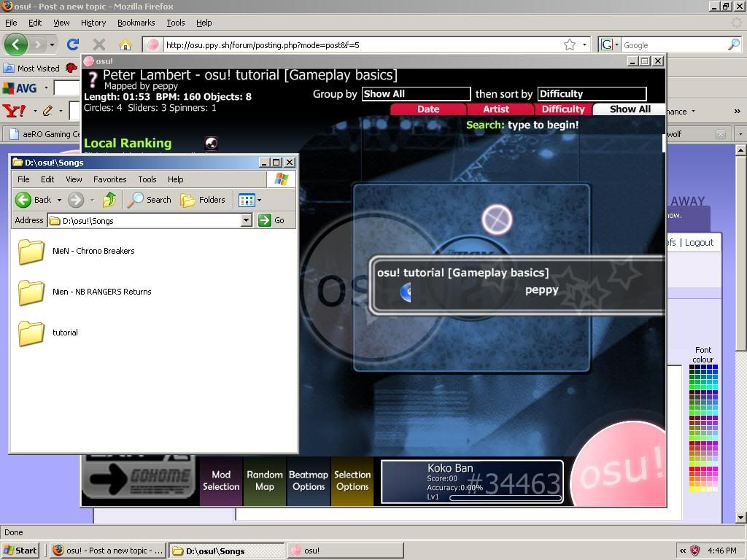
Task: Click Koko Ban player profile panel
Action: [x=472, y=481]
